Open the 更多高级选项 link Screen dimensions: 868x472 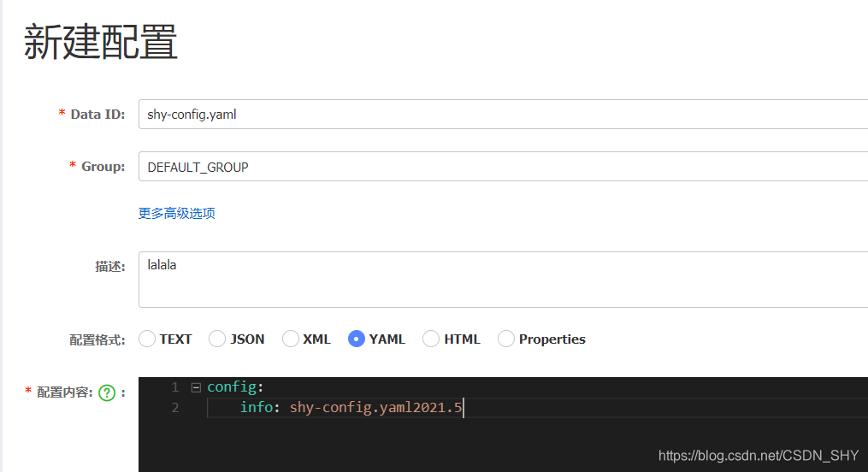pos(176,213)
